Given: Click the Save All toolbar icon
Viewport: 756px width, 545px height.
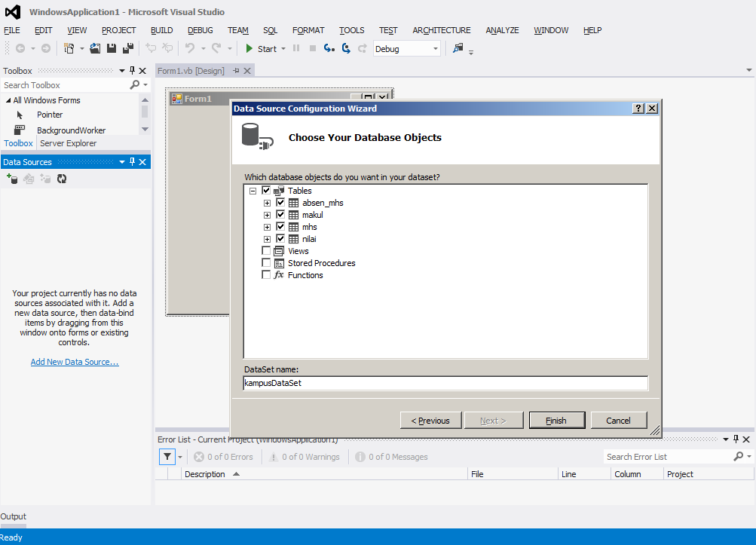Looking at the screenshot, I should point(128,48).
